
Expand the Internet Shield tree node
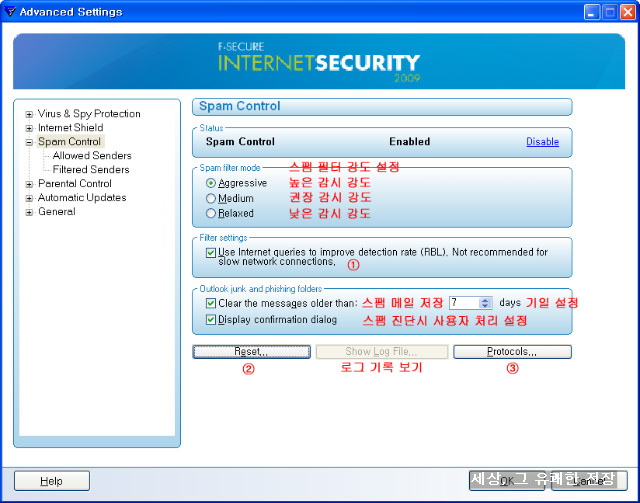click(x=29, y=129)
